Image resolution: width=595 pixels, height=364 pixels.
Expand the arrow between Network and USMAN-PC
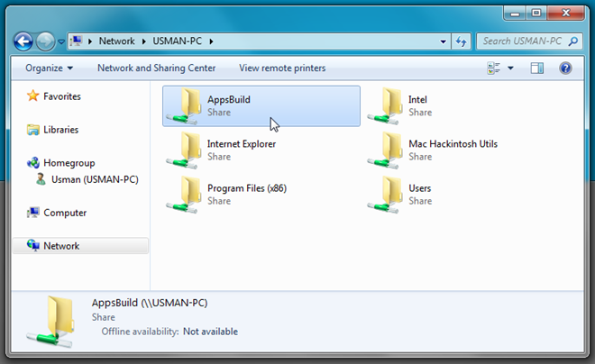tap(144, 41)
